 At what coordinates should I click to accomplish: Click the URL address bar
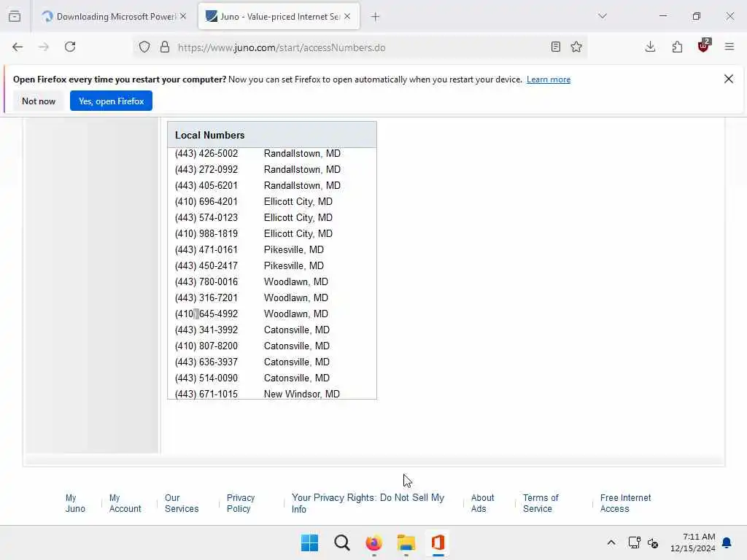[x=362, y=47]
